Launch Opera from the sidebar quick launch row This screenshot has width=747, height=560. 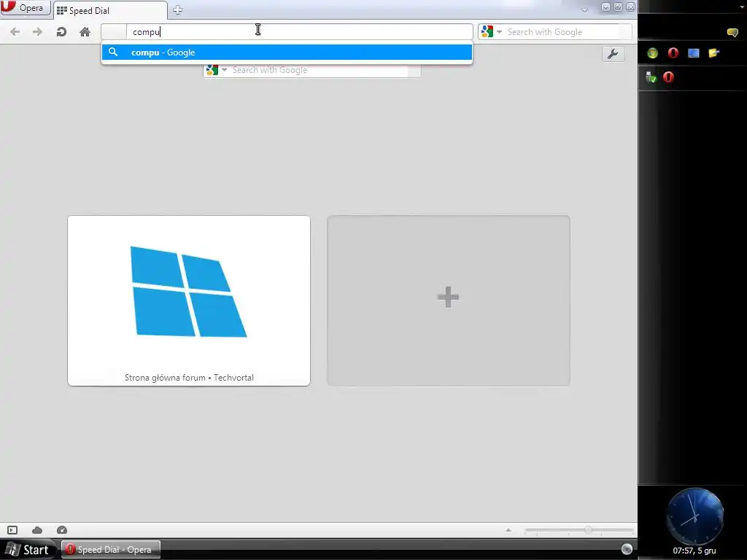[x=673, y=52]
